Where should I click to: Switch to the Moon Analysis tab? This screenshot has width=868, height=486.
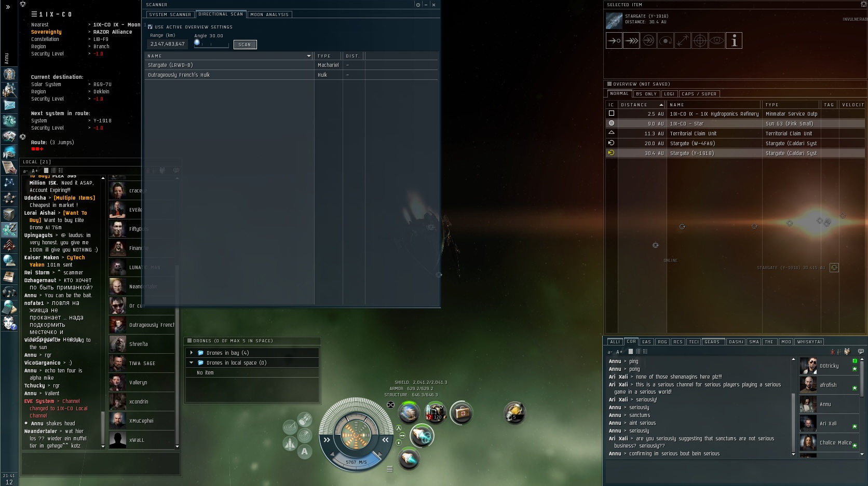click(x=269, y=15)
